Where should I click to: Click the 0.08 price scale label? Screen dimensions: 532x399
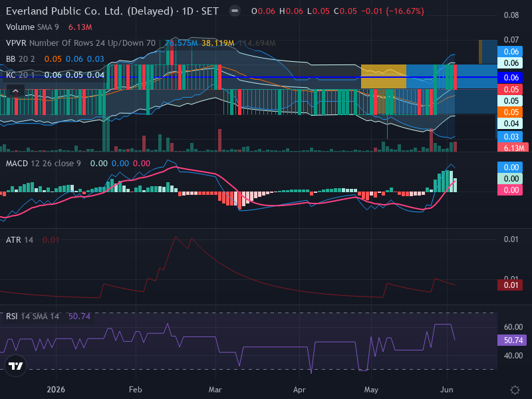(511, 15)
